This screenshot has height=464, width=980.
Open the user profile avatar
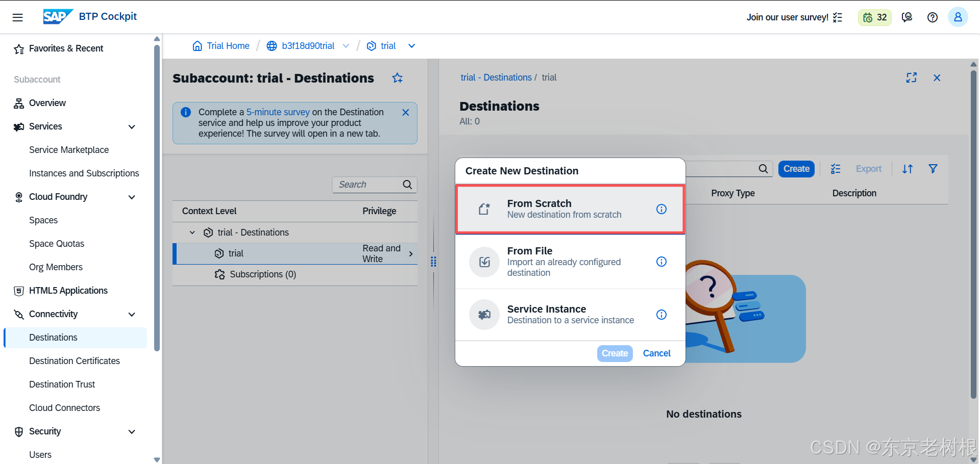coord(958,17)
